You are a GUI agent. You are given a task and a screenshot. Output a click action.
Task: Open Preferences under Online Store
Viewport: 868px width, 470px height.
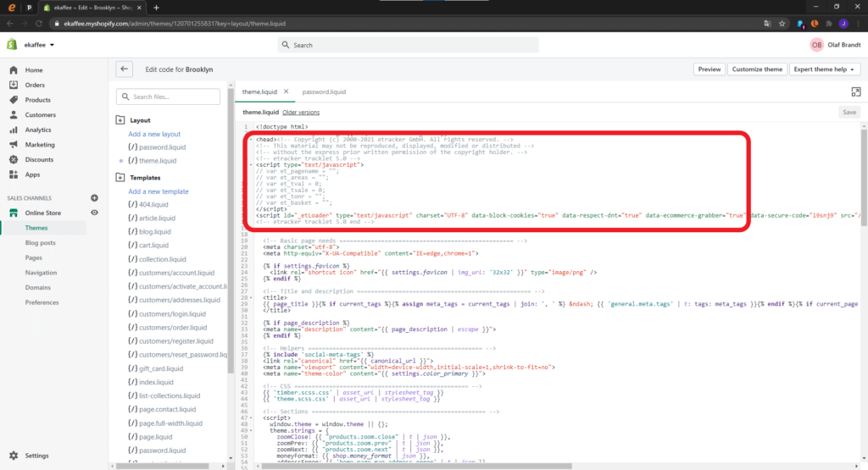point(42,302)
